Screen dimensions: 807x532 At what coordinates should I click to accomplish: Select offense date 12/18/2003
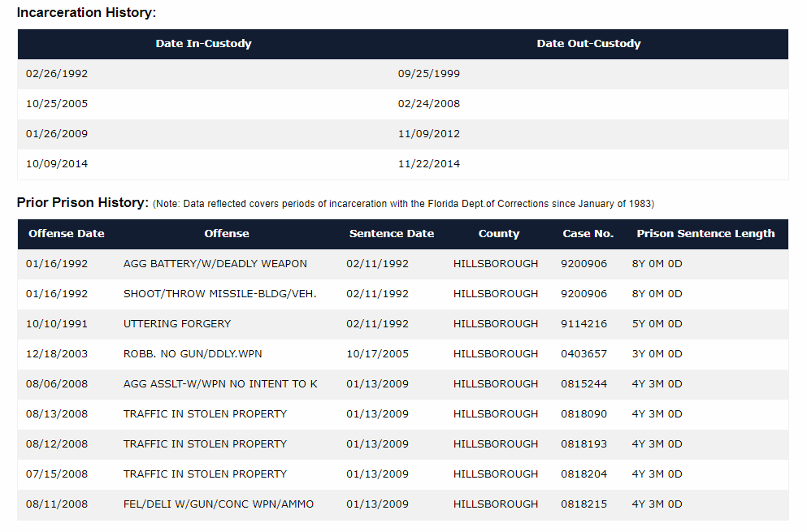coord(57,354)
